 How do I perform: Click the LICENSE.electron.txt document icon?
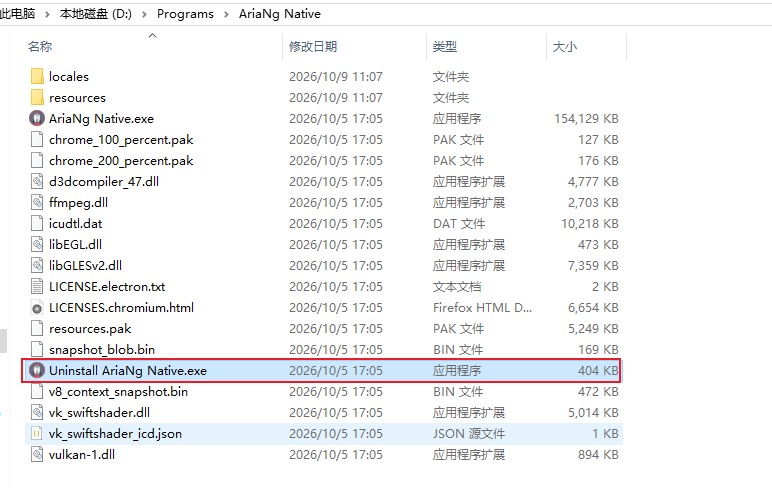pyautogui.click(x=37, y=287)
